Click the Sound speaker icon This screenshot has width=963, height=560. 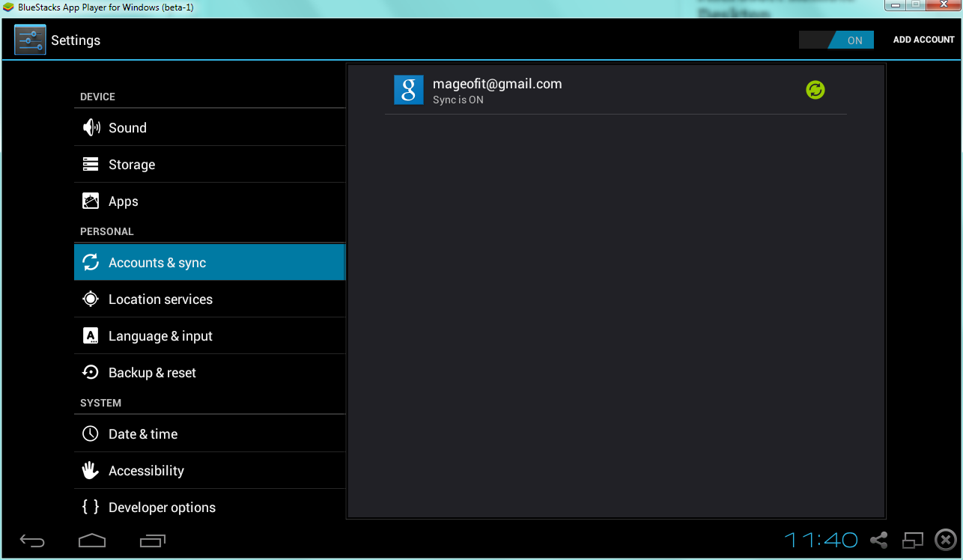[91, 127]
